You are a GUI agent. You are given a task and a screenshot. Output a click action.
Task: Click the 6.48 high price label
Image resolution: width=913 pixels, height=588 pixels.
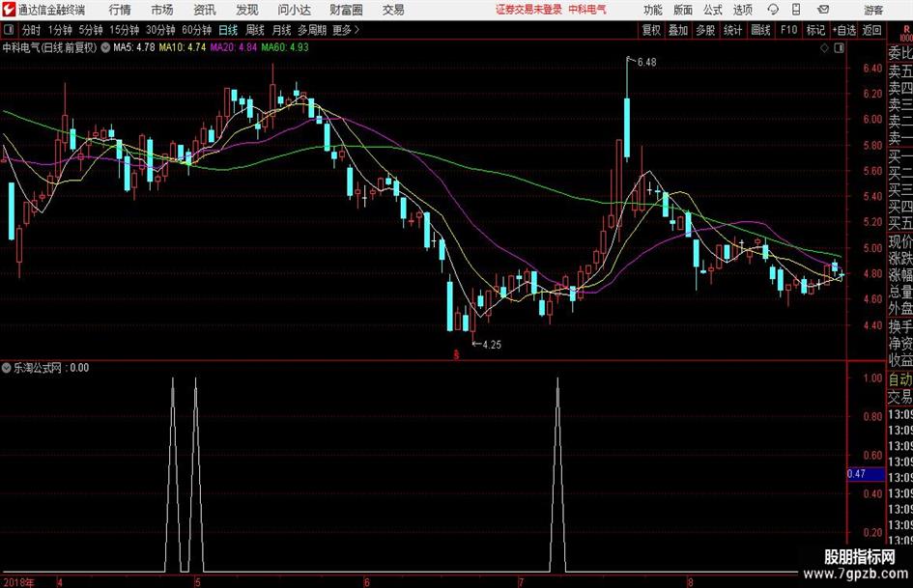[x=646, y=63]
